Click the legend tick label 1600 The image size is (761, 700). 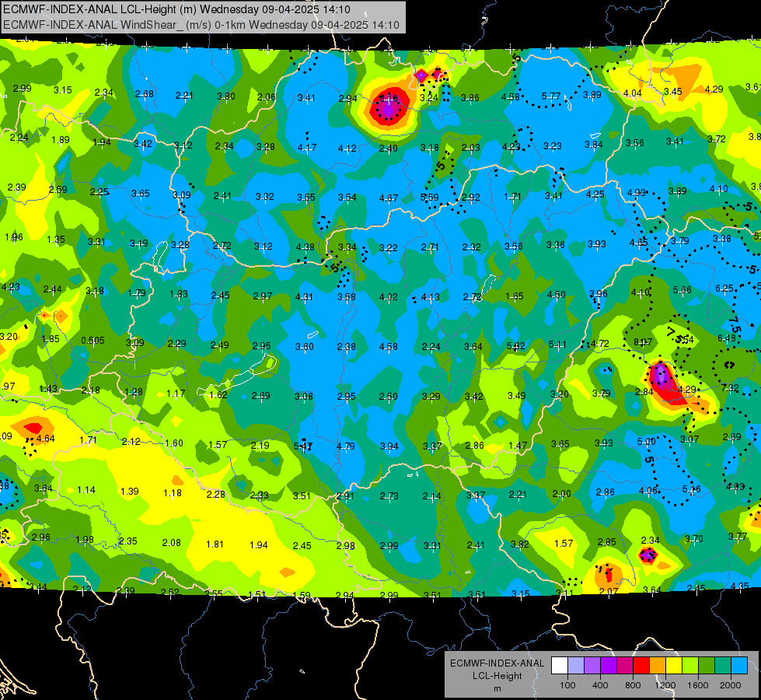coord(698,685)
